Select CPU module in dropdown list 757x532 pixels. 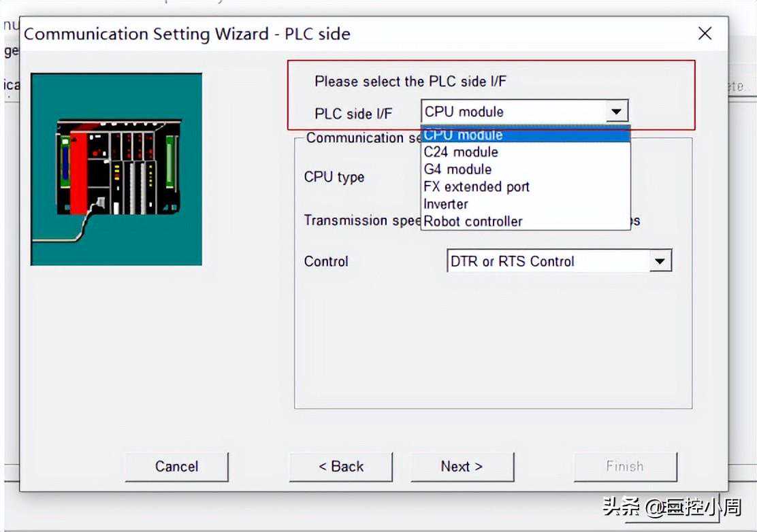tap(526, 135)
